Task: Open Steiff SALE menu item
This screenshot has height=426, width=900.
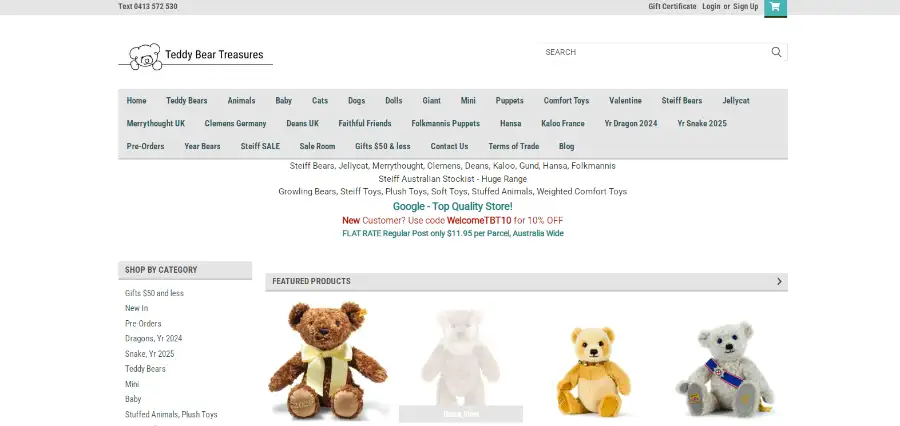Action: pos(260,146)
